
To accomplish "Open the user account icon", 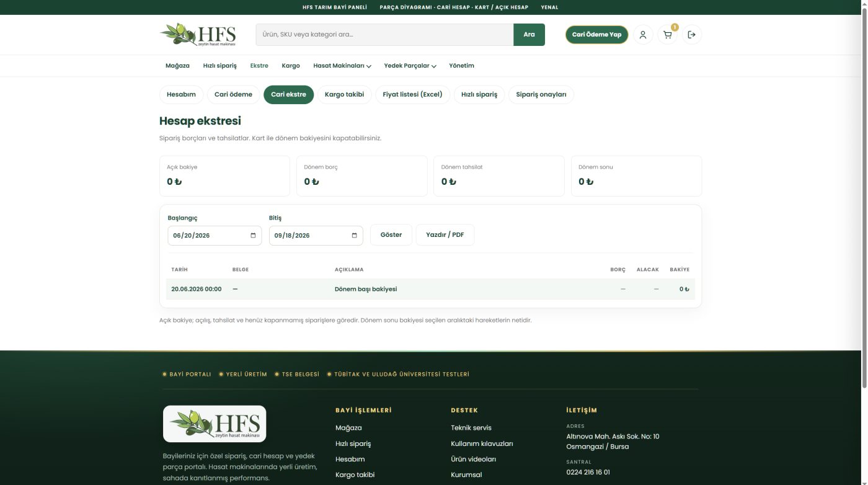I will (643, 35).
